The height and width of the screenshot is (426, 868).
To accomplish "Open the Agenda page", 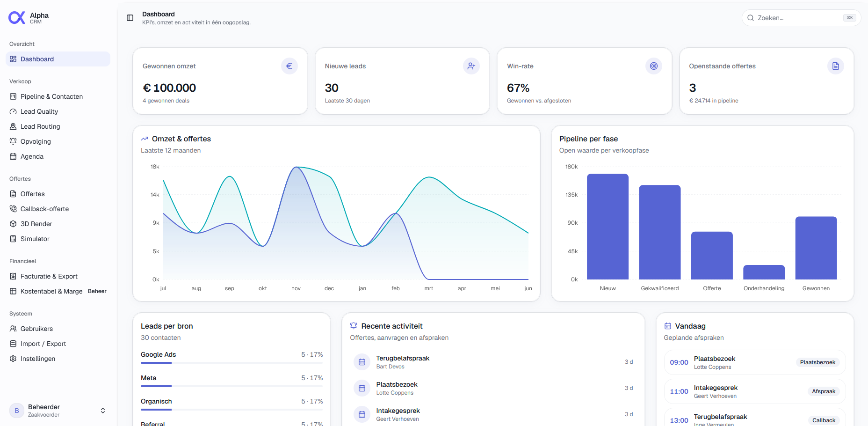I will coord(58,156).
